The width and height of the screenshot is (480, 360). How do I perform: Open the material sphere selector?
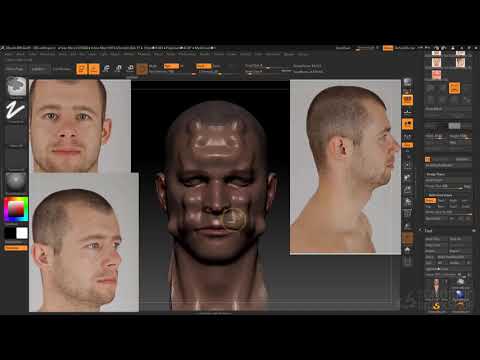(x=16, y=182)
